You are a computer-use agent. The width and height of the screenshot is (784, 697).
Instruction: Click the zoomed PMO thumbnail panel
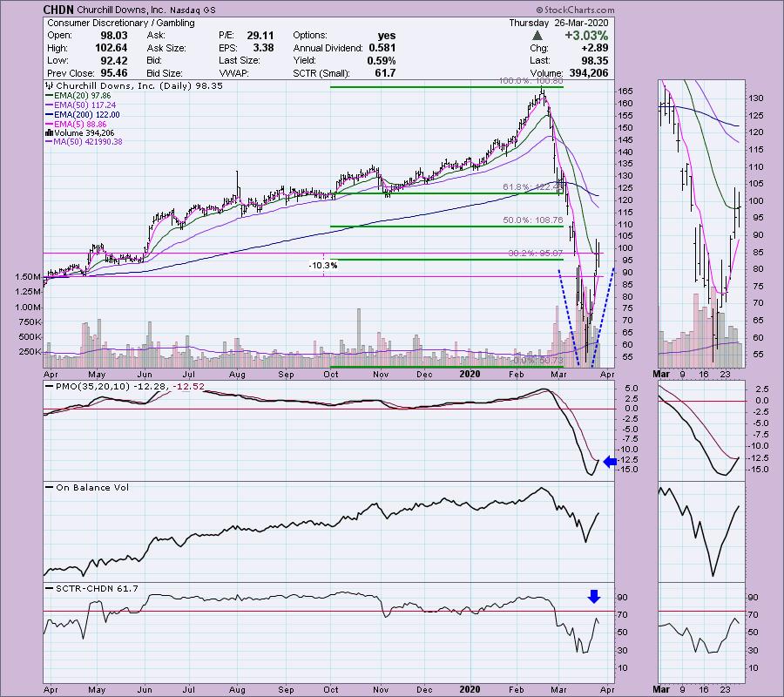click(701, 430)
